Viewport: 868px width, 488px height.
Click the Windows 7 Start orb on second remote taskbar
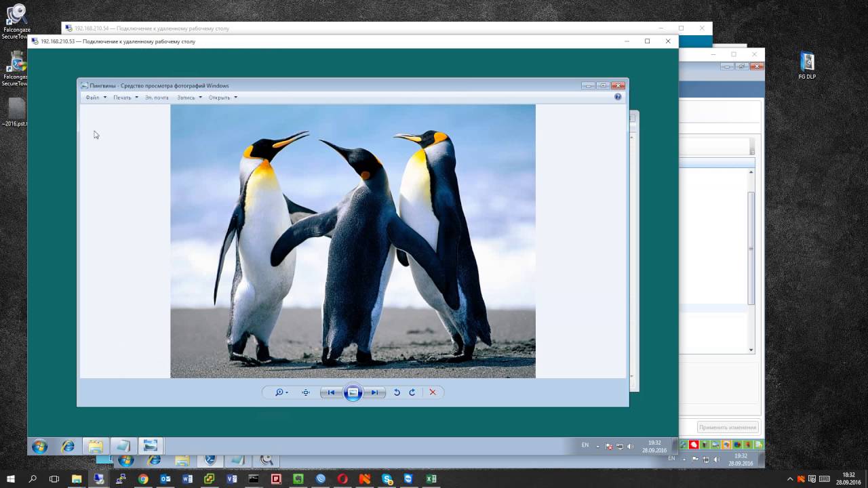[x=125, y=461]
